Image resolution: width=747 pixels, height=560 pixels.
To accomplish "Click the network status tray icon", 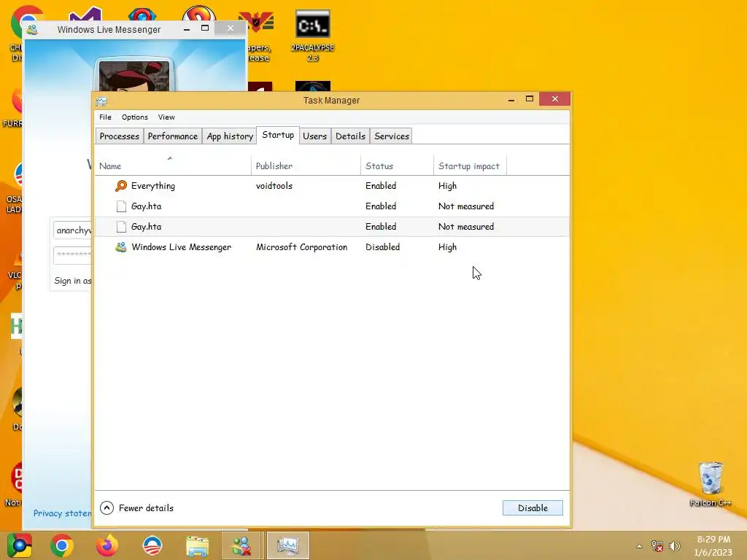I will click(x=657, y=546).
